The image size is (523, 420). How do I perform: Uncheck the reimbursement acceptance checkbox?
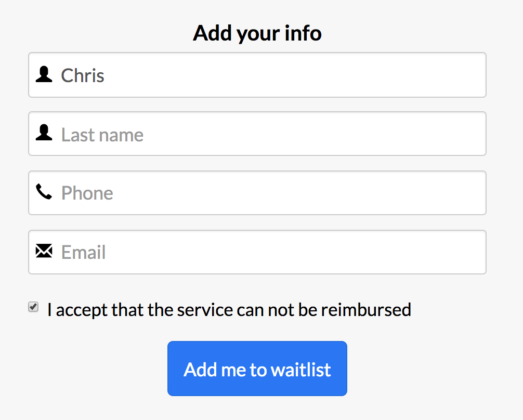pos(33,307)
